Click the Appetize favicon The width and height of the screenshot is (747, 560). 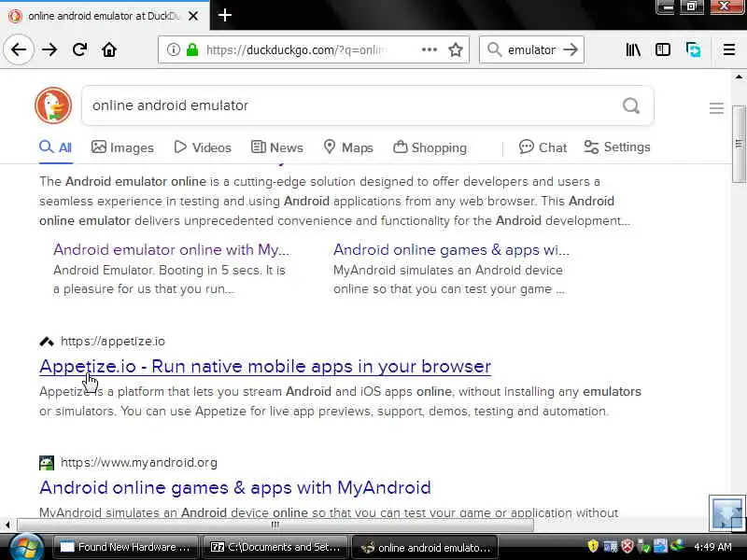point(46,342)
